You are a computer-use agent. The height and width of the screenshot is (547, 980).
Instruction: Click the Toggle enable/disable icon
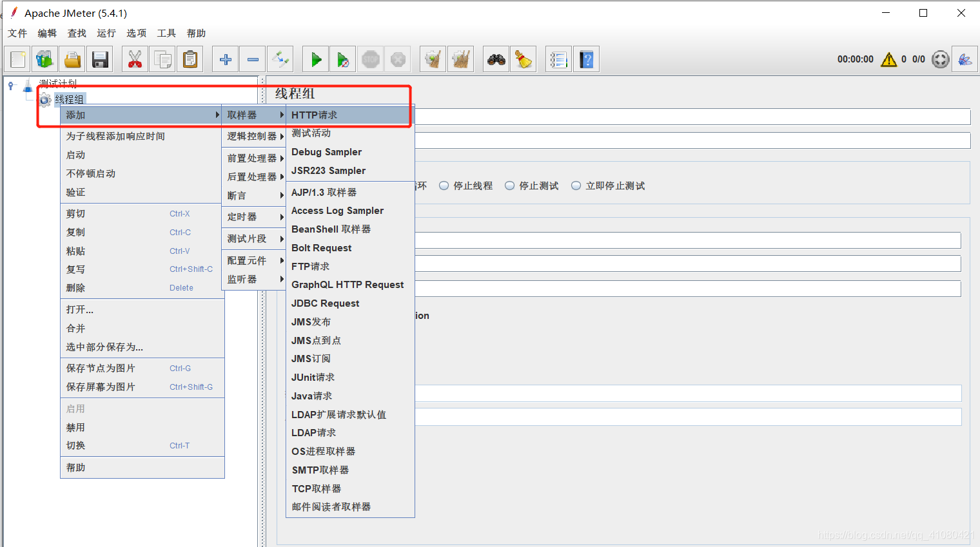click(x=280, y=59)
